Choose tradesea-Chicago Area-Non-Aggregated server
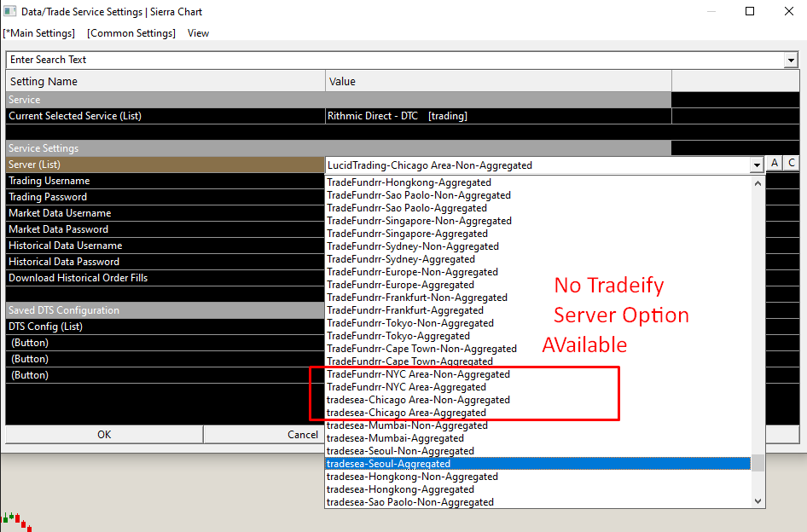 click(538, 400)
